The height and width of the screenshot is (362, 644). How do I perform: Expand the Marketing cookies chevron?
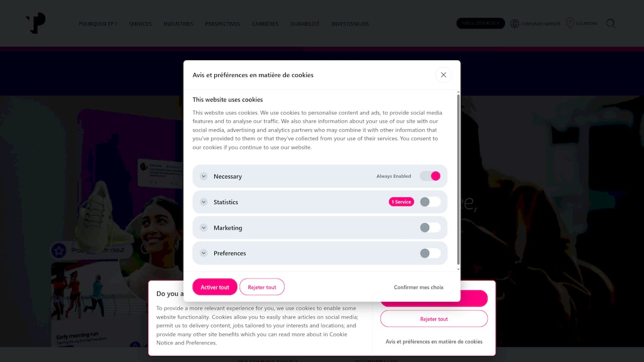point(204,228)
